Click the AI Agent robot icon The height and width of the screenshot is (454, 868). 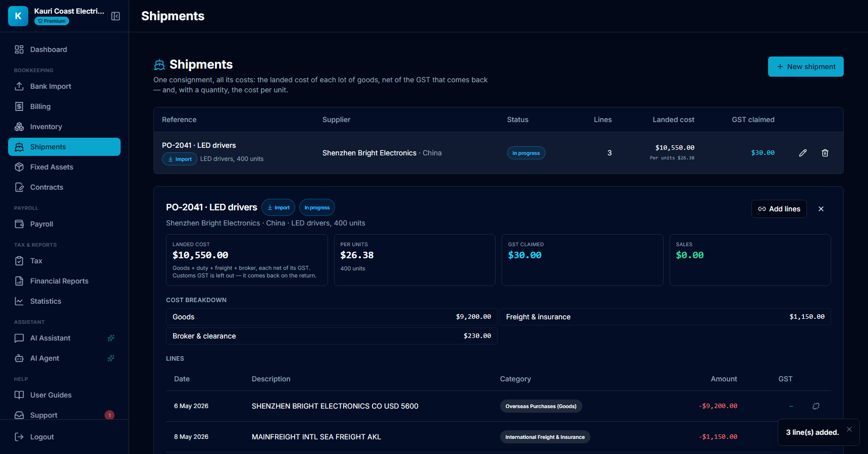tap(19, 358)
